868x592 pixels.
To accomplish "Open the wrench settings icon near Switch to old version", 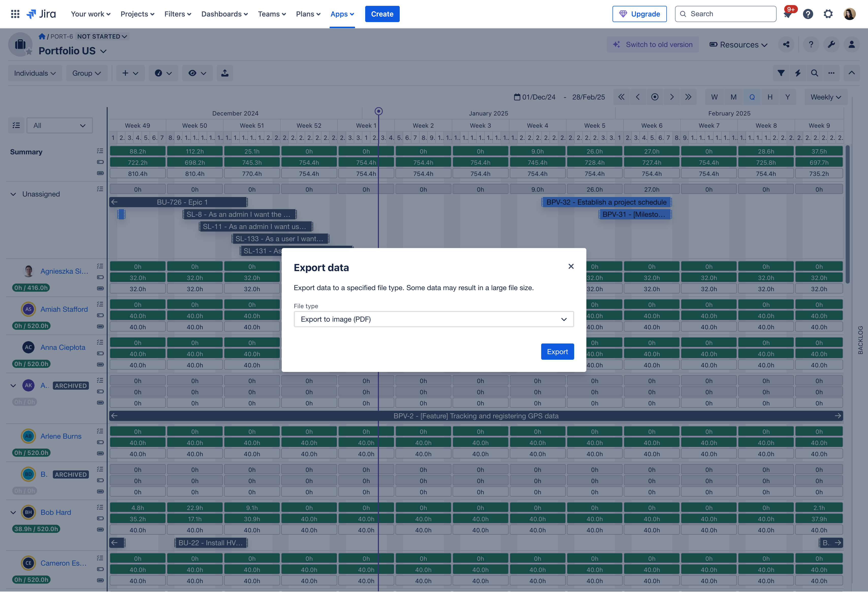I will point(831,44).
